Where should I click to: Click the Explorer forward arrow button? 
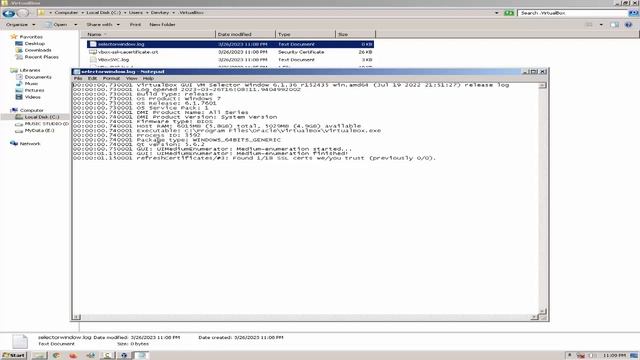[23, 13]
